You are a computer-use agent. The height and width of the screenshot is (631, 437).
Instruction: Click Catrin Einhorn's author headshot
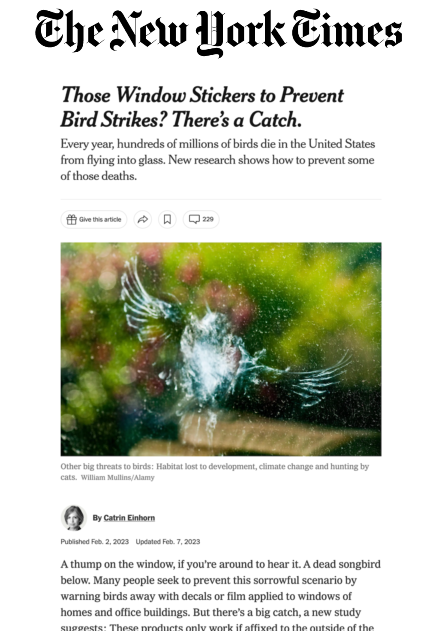pyautogui.click(x=74, y=518)
